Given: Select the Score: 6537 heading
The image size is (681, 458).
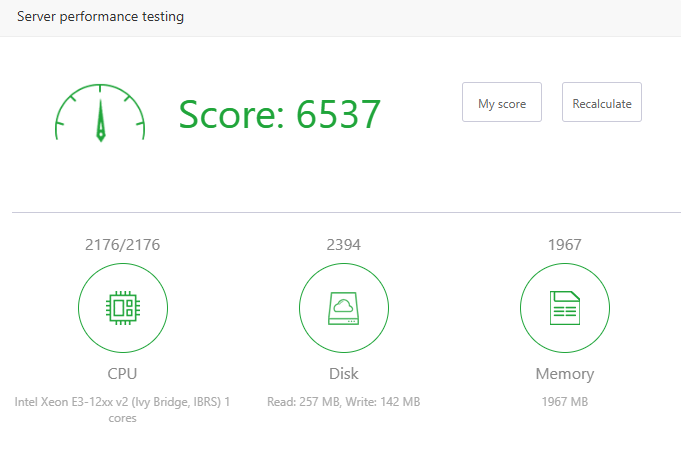Looking at the screenshot, I should click(280, 114).
